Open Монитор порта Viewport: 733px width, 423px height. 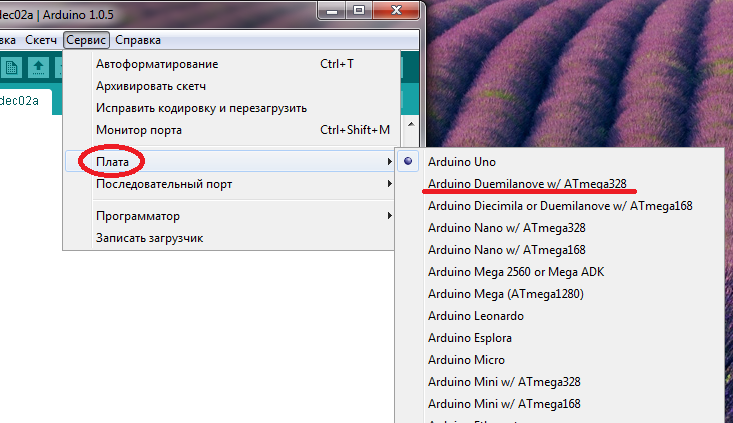[x=232, y=130]
